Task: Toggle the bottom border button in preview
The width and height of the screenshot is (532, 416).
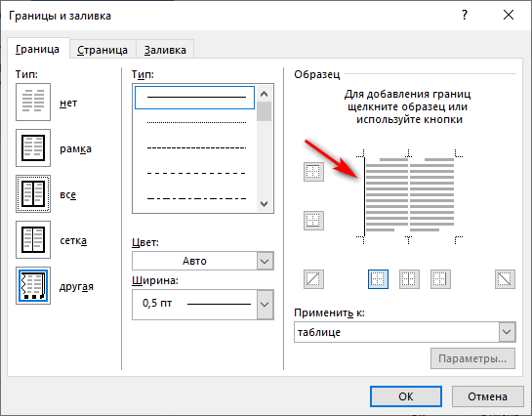Action: click(313, 221)
